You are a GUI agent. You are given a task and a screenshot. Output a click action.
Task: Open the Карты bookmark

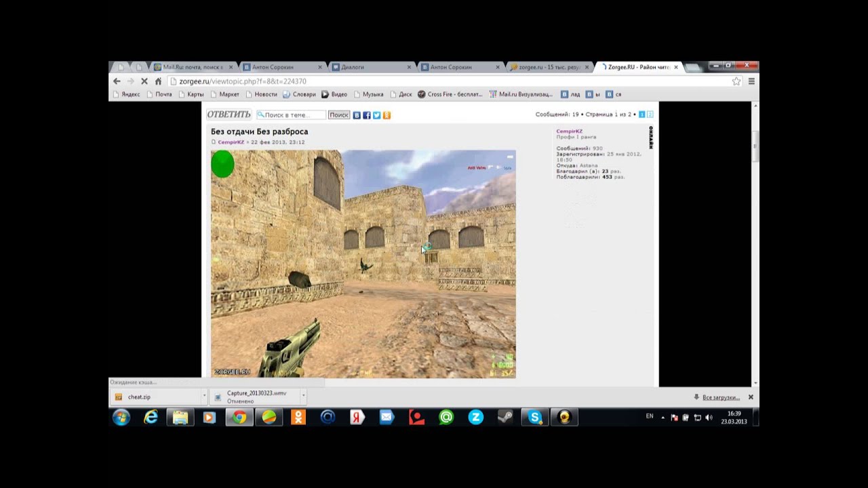point(191,94)
